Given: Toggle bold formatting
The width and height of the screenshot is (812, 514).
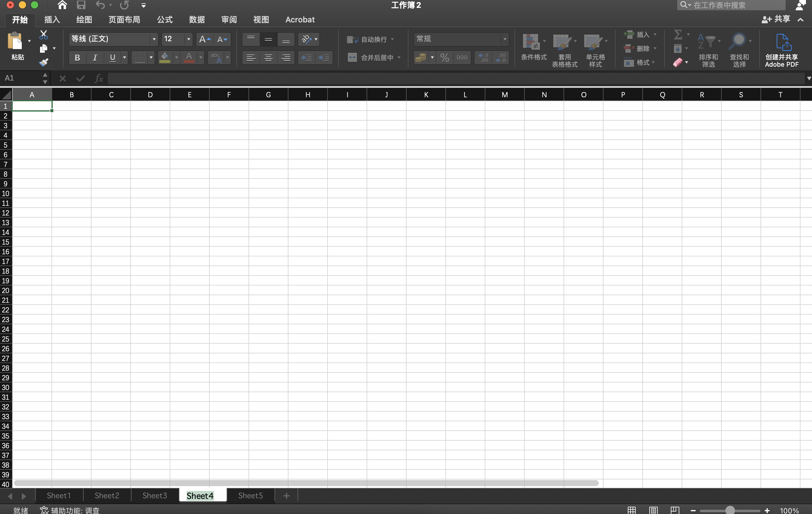Looking at the screenshot, I should pos(77,57).
